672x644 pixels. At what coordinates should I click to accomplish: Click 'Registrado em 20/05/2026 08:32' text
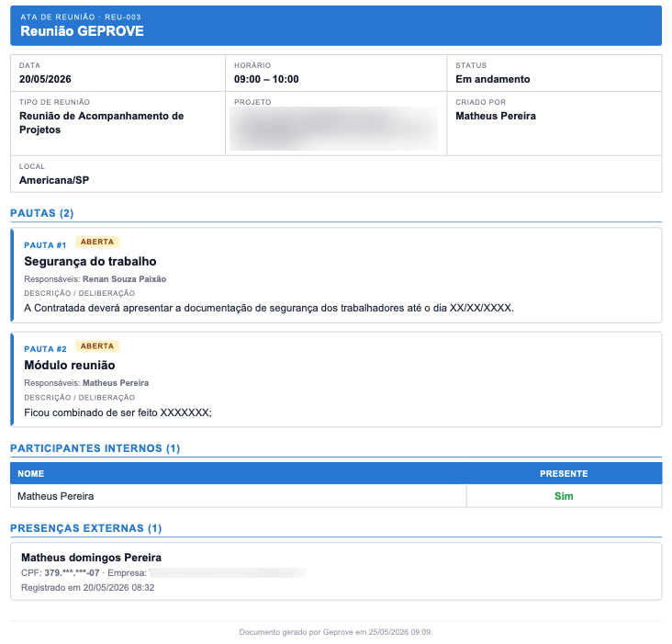click(88, 587)
